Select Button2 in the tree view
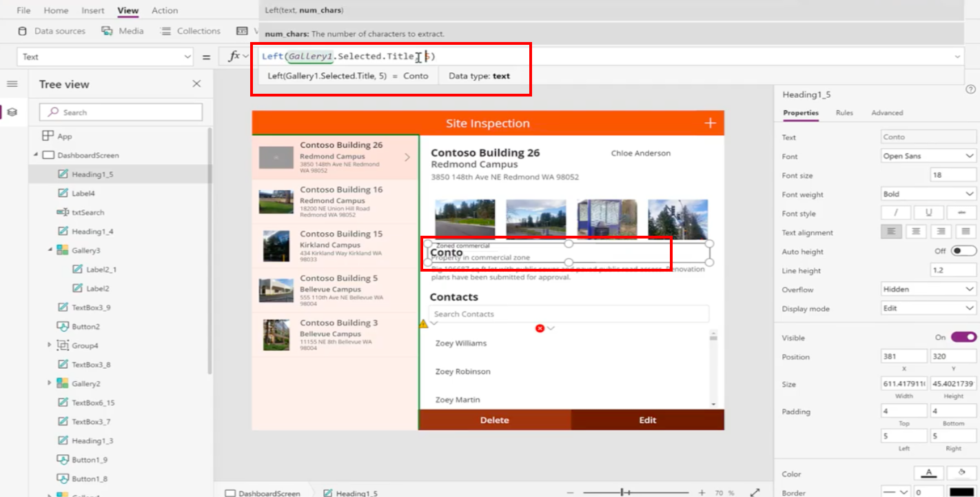Image resolution: width=980 pixels, height=497 pixels. coord(85,326)
